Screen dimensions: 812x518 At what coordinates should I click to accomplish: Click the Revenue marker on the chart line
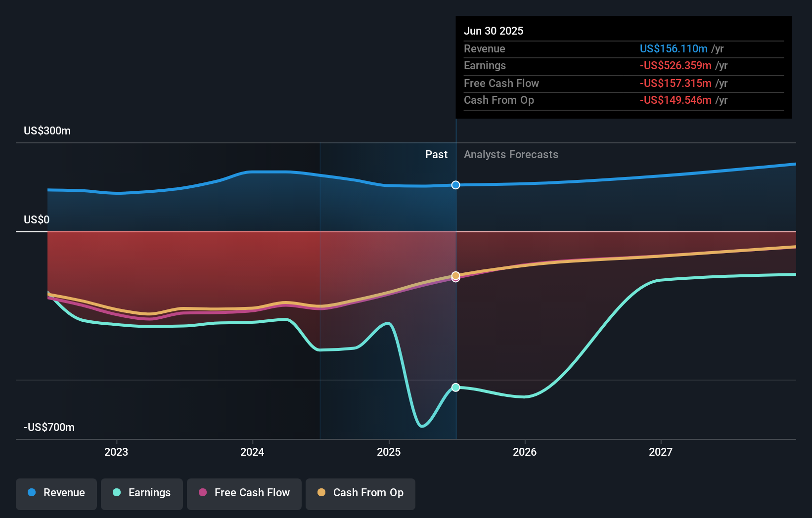455,185
